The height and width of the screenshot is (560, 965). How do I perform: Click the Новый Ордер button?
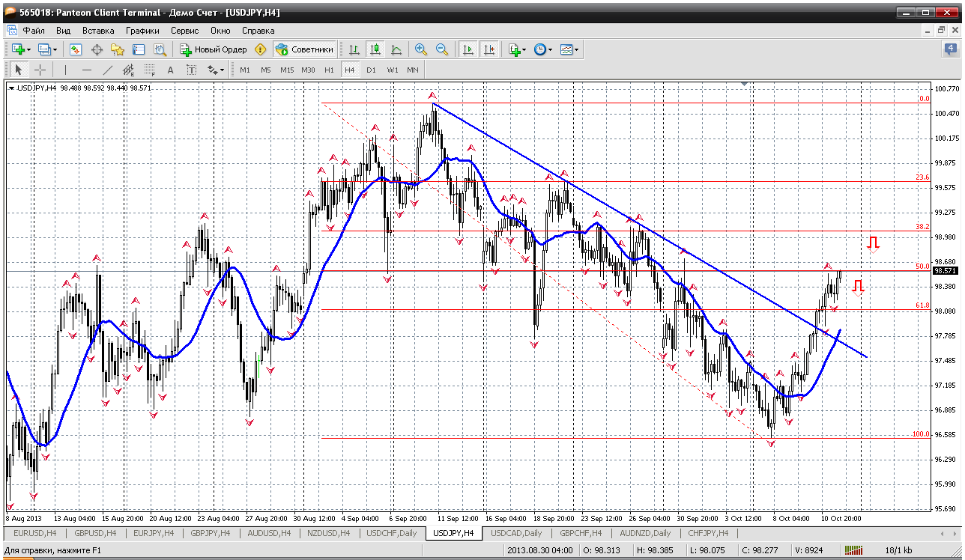tap(214, 49)
